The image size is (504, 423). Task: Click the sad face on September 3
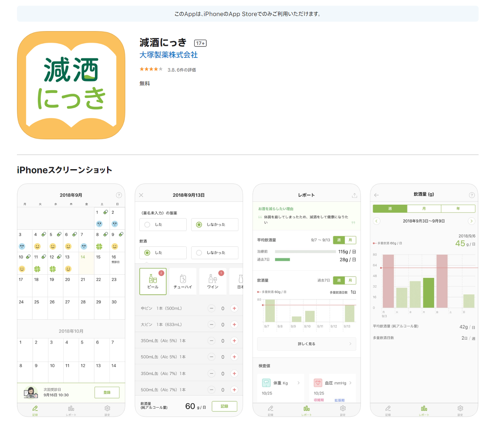click(22, 246)
